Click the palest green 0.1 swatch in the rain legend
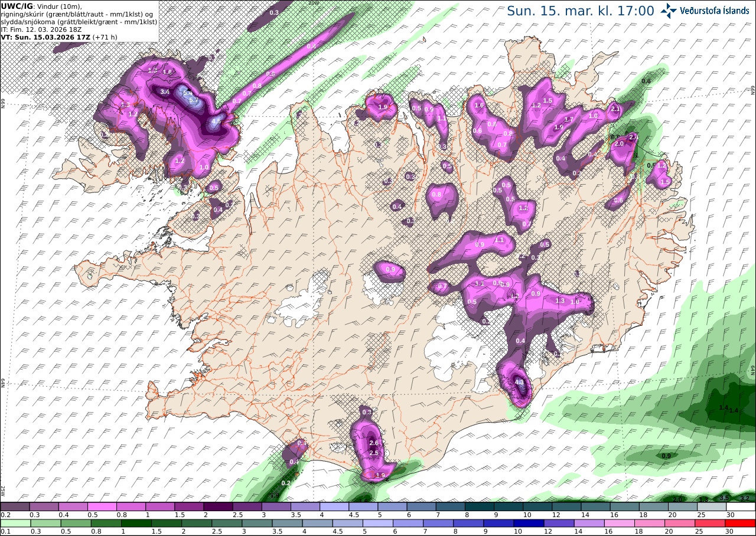Screen dimensions: 756x536 15,523
